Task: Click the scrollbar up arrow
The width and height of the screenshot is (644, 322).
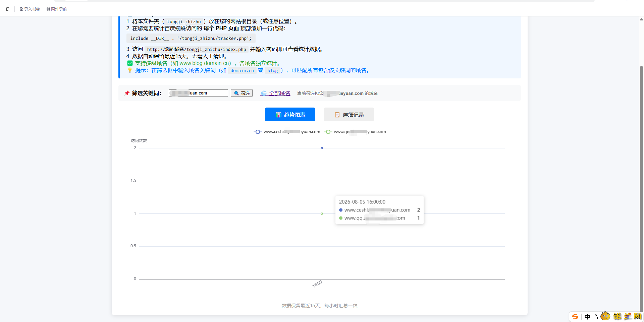Action: tap(641, 19)
